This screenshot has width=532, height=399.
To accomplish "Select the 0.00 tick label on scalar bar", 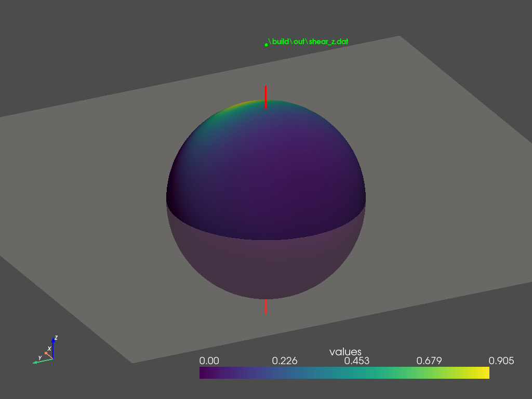I will coord(209,361).
